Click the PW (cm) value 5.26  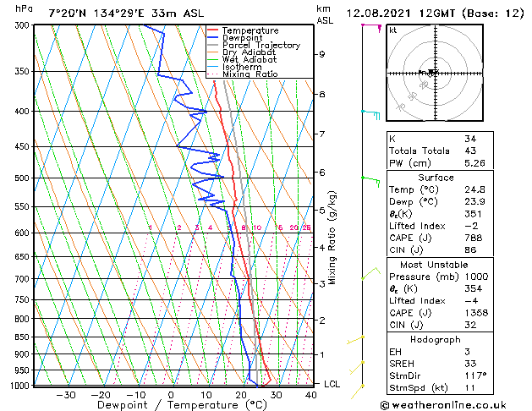point(474,163)
